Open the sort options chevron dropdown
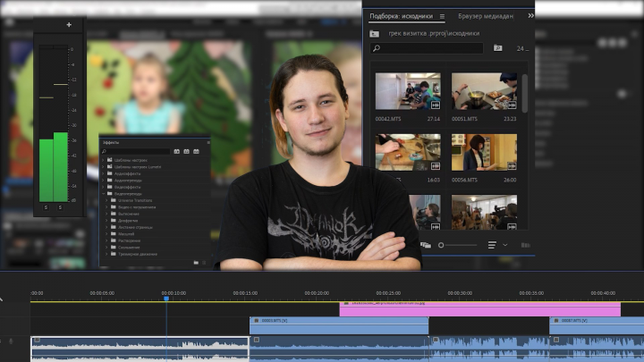The image size is (644, 362). tap(505, 245)
